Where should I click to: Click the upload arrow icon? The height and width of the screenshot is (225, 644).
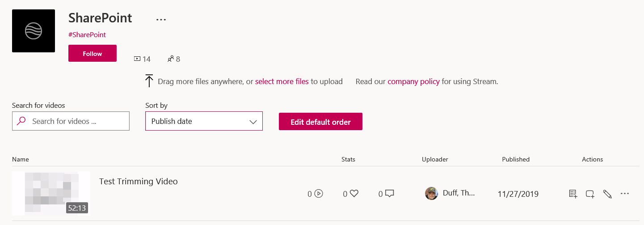coord(149,81)
